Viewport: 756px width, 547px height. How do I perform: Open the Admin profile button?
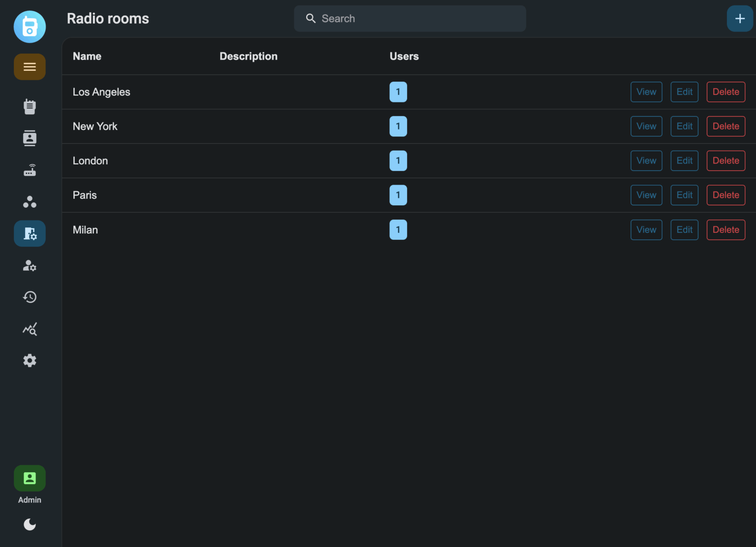[x=30, y=479]
